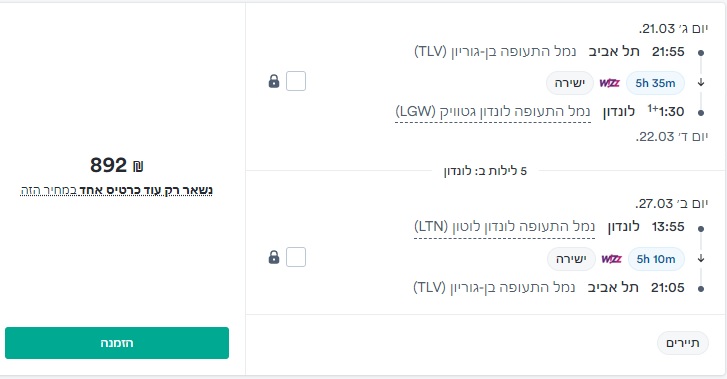Tick the checkbox for the outbound flight

[296, 81]
